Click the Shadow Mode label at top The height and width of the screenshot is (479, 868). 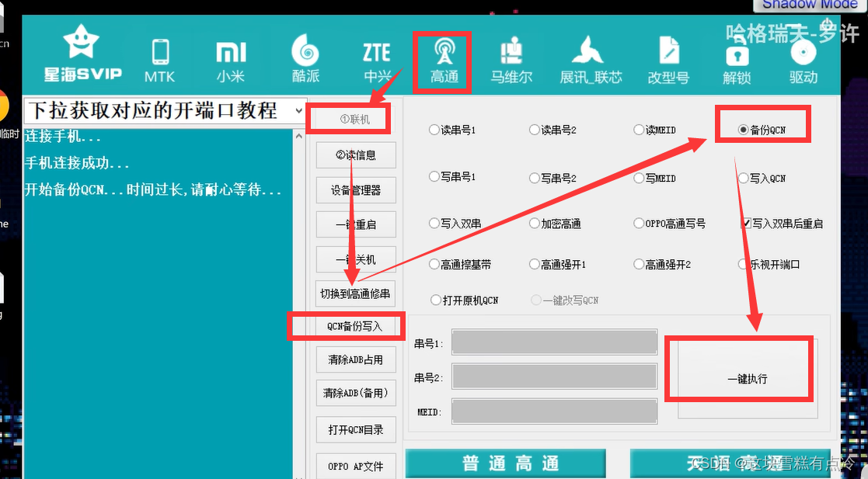[810, 5]
